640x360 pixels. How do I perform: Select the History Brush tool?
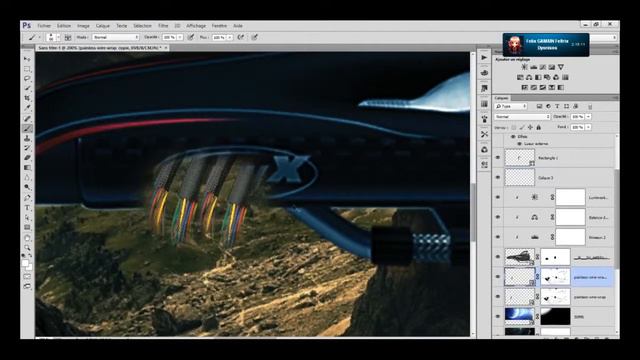point(27,148)
